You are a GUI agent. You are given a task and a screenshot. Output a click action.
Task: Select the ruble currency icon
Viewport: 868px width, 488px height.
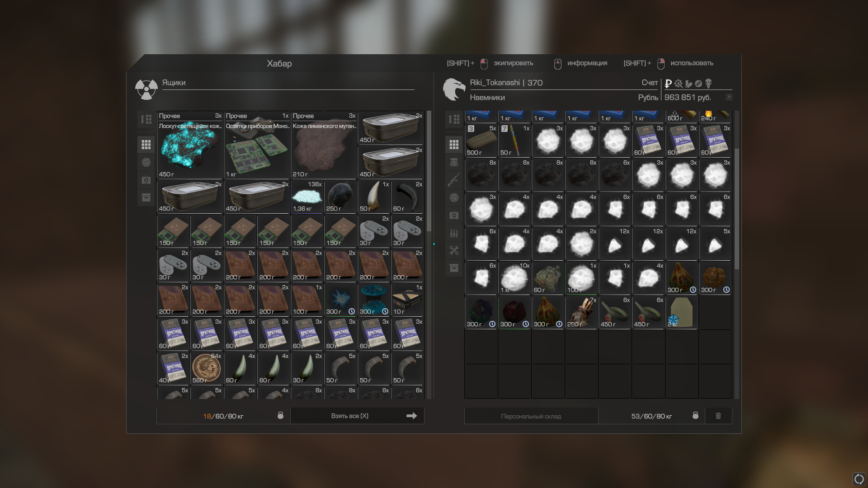(x=668, y=84)
